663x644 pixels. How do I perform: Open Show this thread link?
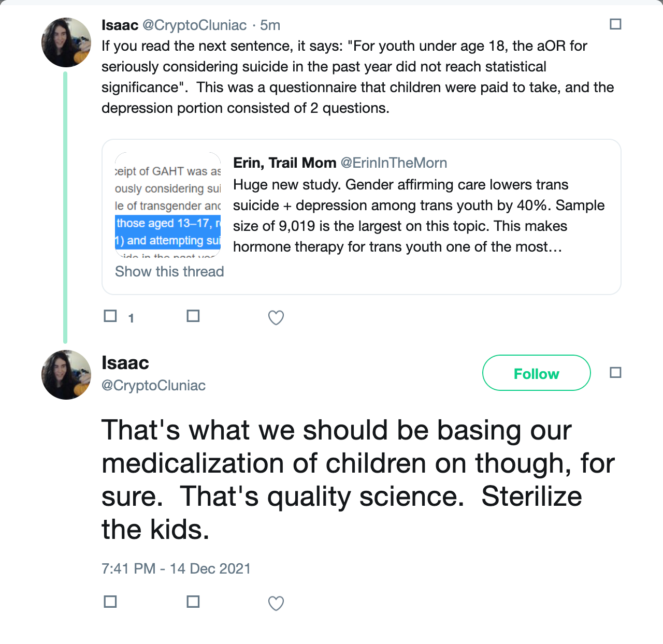coord(169,272)
